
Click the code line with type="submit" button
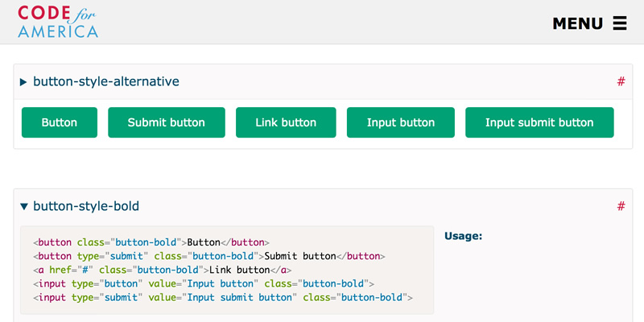pos(208,256)
